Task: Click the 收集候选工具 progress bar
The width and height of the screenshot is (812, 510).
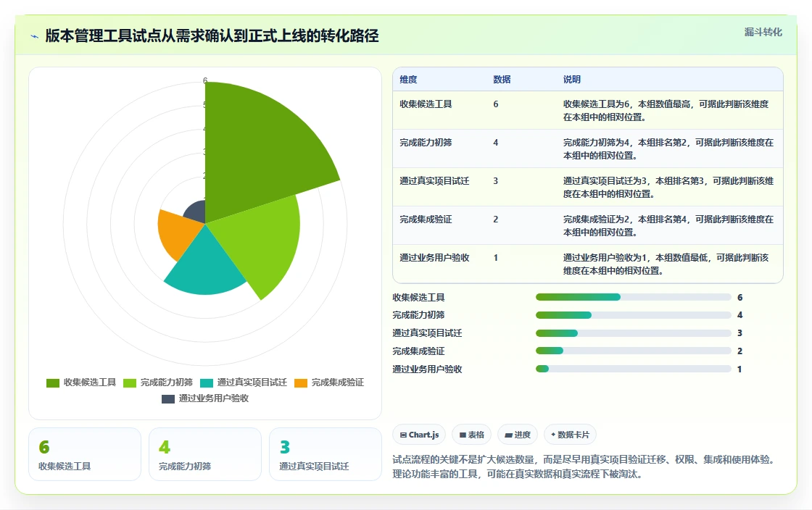Action: (634, 297)
